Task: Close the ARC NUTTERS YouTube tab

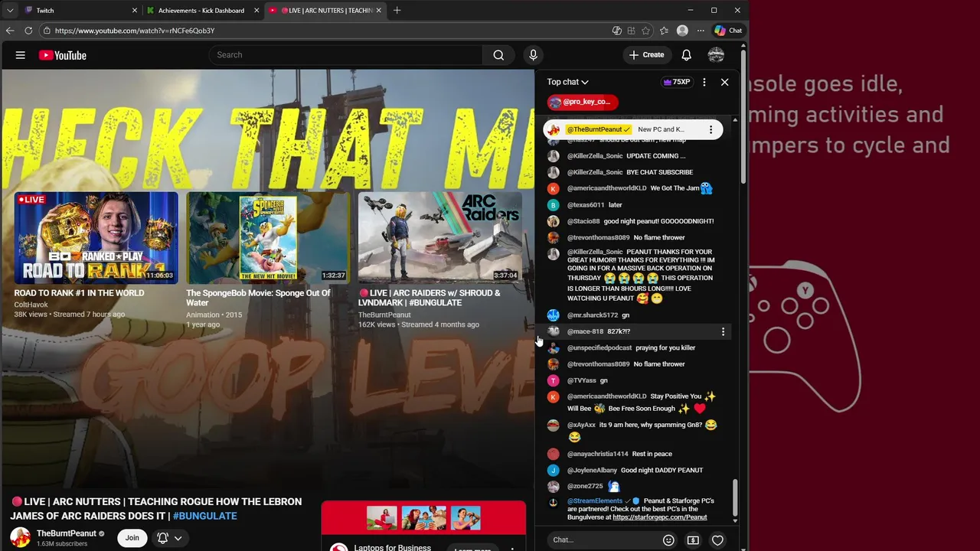Action: click(381, 11)
